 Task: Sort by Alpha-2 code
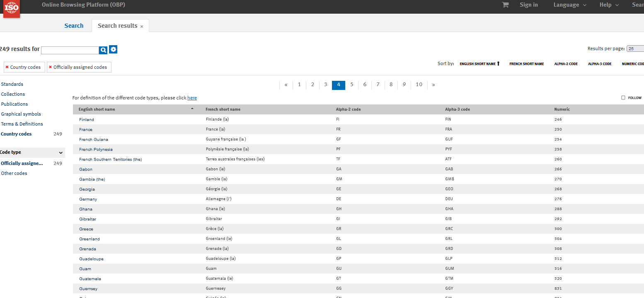pos(566,64)
